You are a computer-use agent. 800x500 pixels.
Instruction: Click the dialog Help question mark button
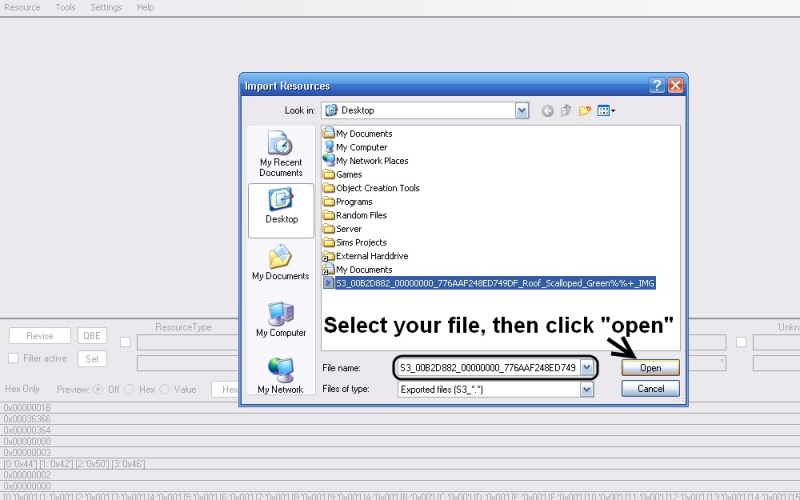(657, 86)
